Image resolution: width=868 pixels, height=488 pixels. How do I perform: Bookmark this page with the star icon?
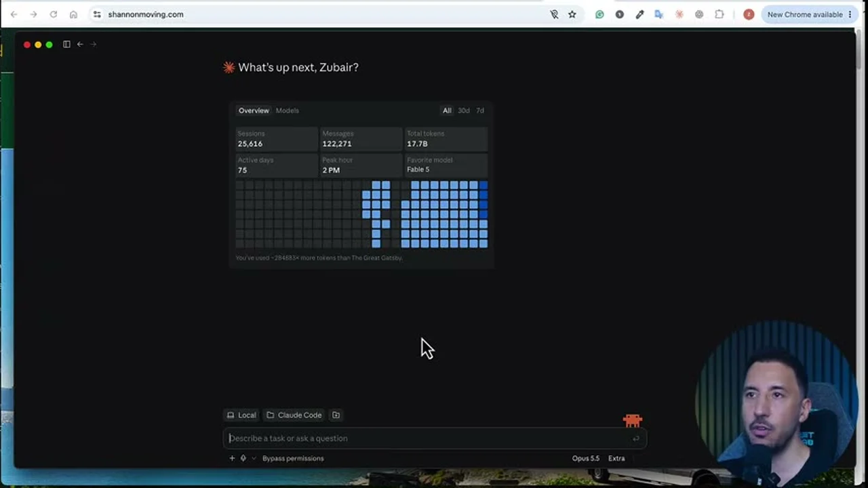pos(572,14)
